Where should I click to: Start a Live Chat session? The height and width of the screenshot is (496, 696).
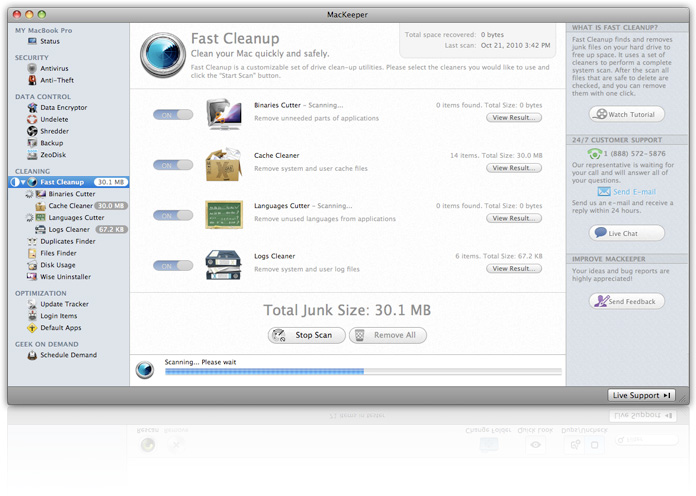coord(627,233)
